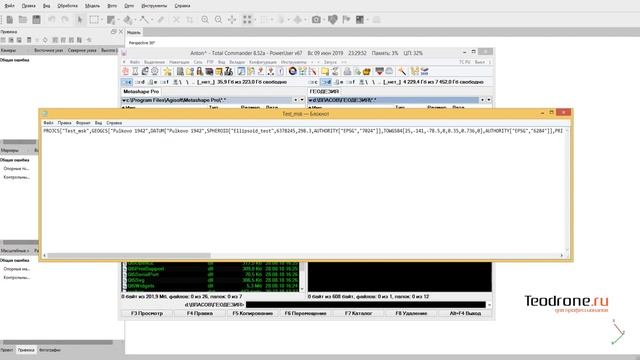640x360 pixels.
Task: Click the Crop selection icon
Action: tap(190, 20)
